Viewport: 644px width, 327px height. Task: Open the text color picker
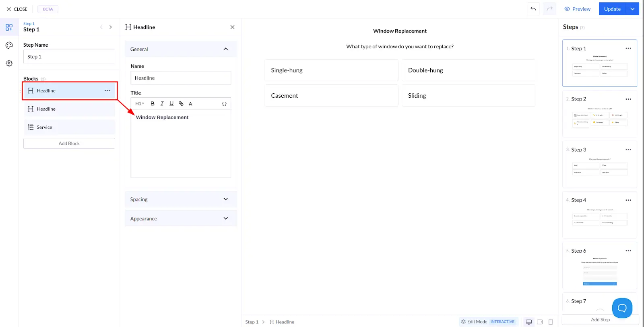[190, 104]
